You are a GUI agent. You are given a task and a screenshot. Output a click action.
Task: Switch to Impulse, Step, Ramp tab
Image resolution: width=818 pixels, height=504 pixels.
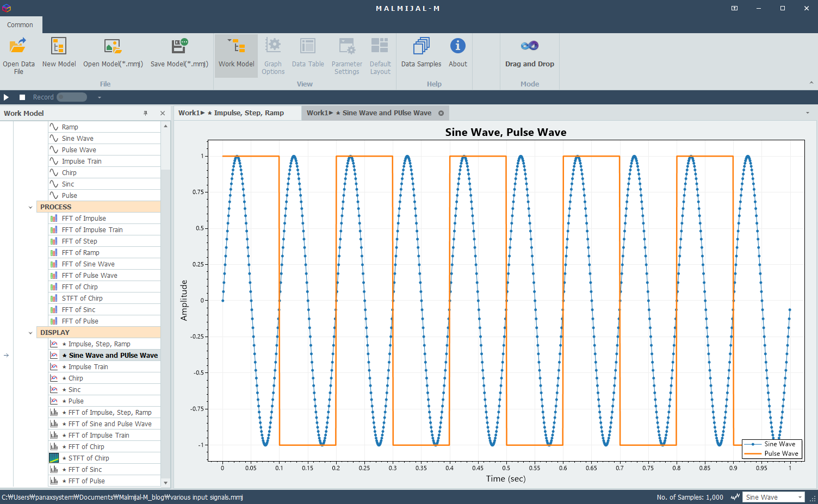coord(237,113)
